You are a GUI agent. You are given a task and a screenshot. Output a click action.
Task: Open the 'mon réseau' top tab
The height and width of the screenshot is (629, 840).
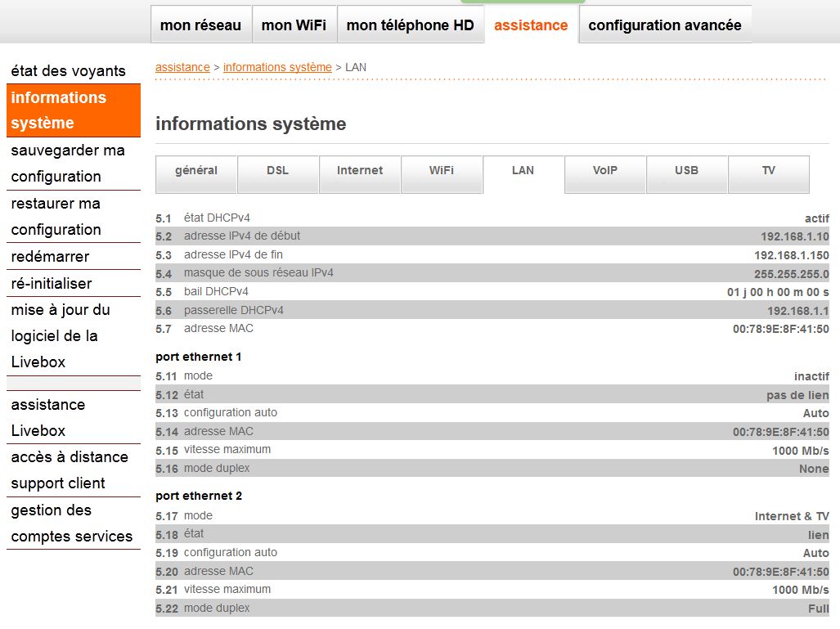tap(200, 25)
